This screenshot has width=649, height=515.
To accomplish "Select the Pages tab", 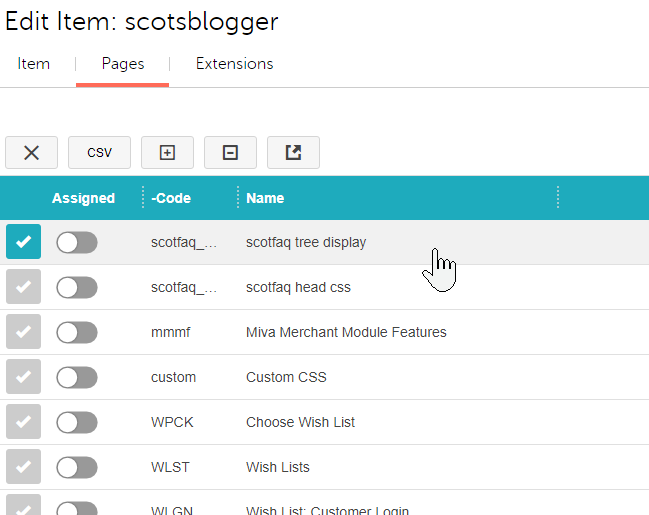I will coord(123,64).
